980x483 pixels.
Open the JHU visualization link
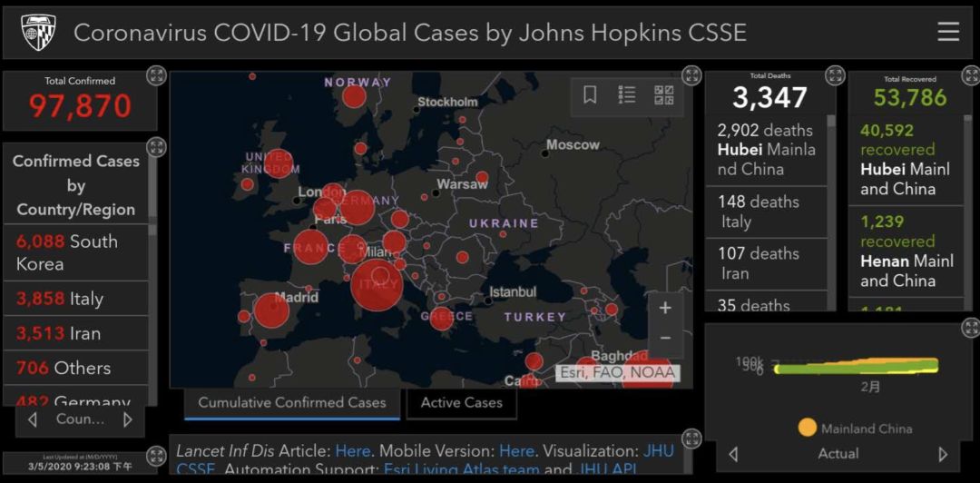tap(658, 451)
